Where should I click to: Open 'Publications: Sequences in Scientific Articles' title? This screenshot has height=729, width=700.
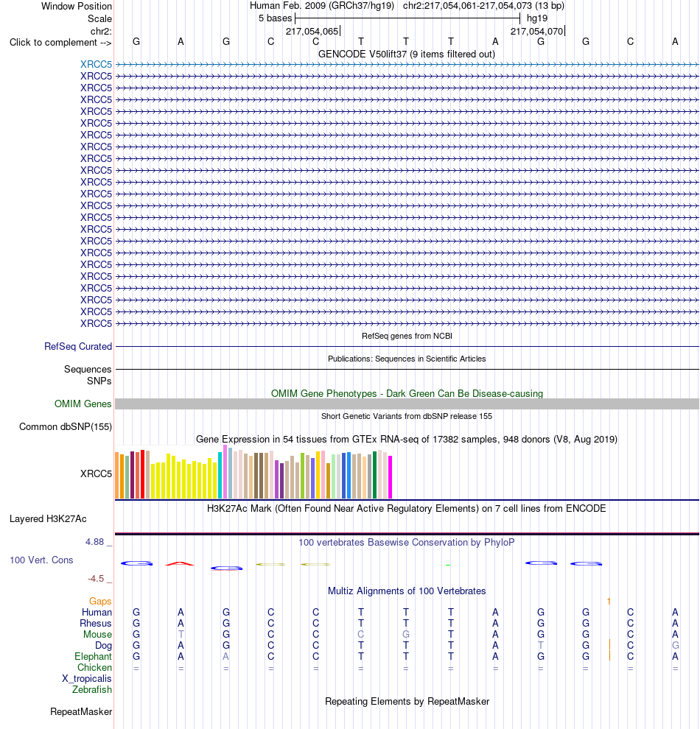pyautogui.click(x=407, y=359)
